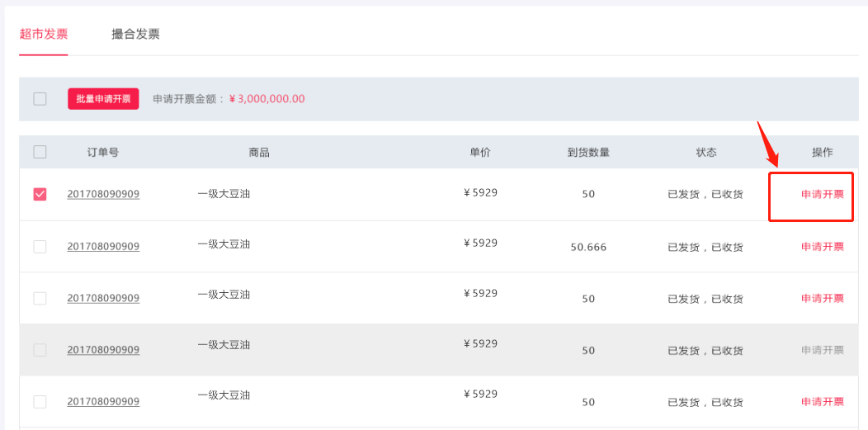Viewport: 868px width, 430px height.
Task: Tick the checkbox beside 批量申请开票 button
Action: [x=40, y=99]
